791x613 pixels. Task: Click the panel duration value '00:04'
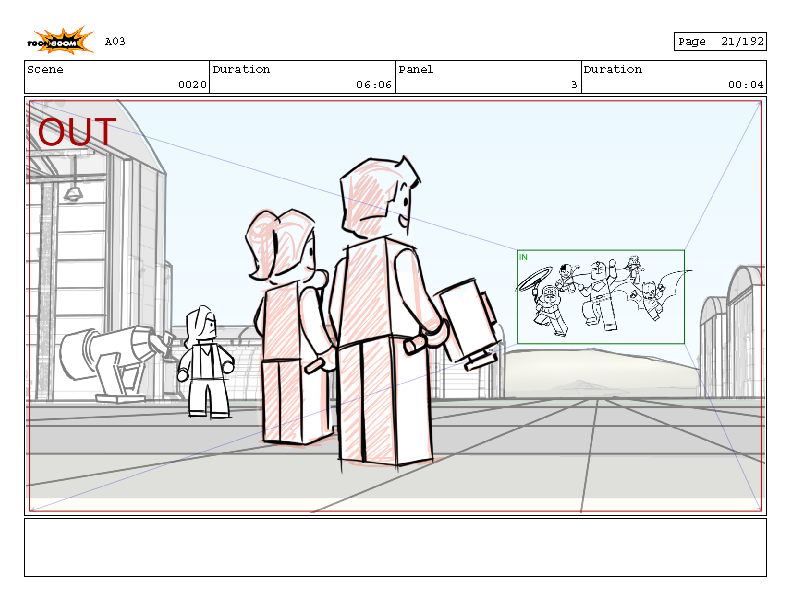tap(746, 85)
